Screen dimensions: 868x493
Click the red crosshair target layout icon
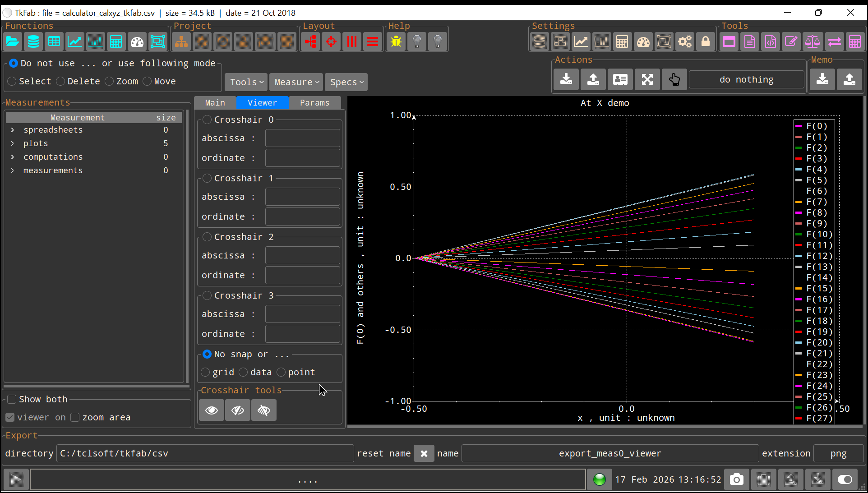(x=331, y=42)
